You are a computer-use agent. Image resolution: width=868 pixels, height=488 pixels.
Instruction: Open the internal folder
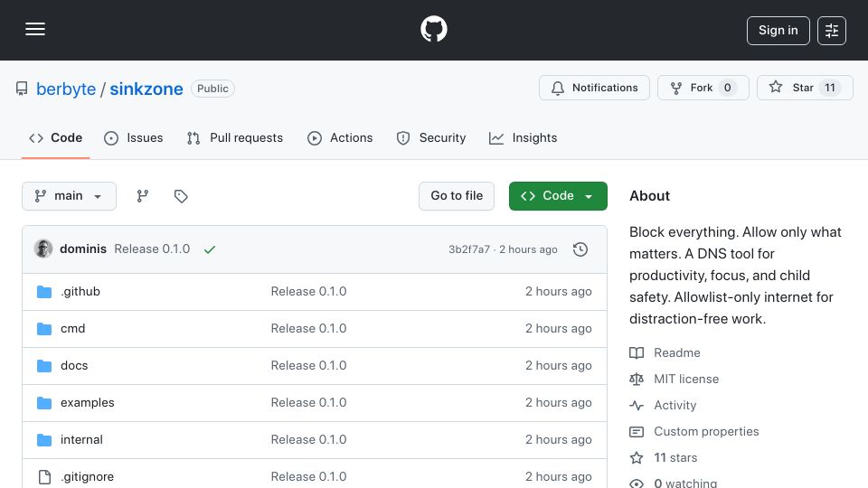pyautogui.click(x=81, y=440)
